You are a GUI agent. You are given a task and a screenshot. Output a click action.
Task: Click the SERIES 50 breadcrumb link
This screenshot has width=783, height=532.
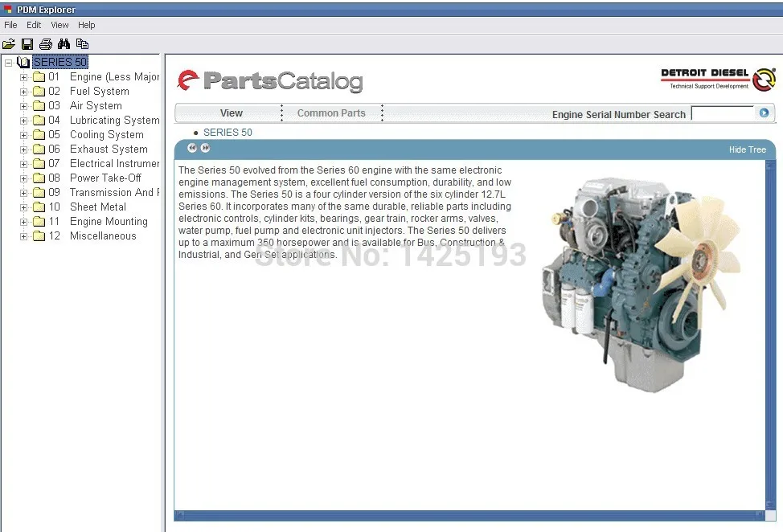(x=228, y=133)
